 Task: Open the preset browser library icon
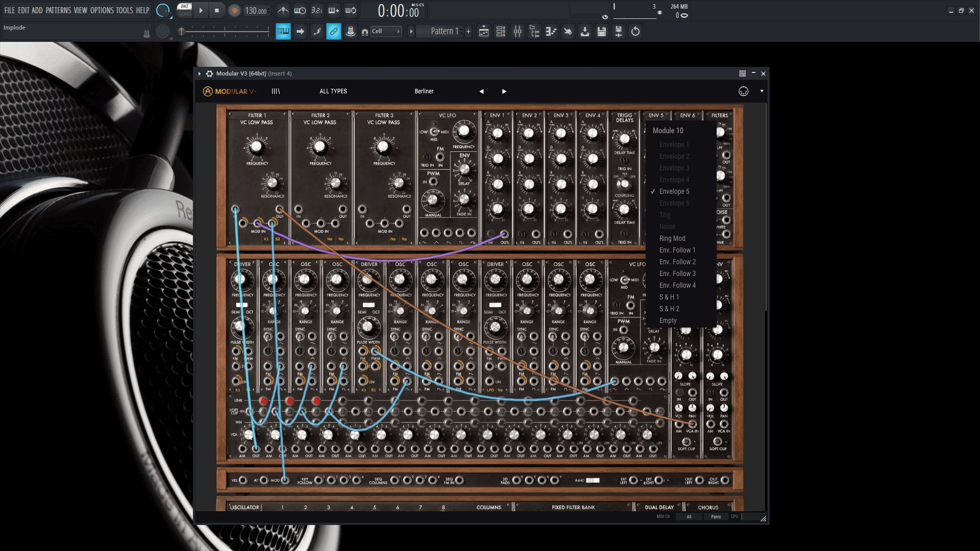pyautogui.click(x=276, y=91)
